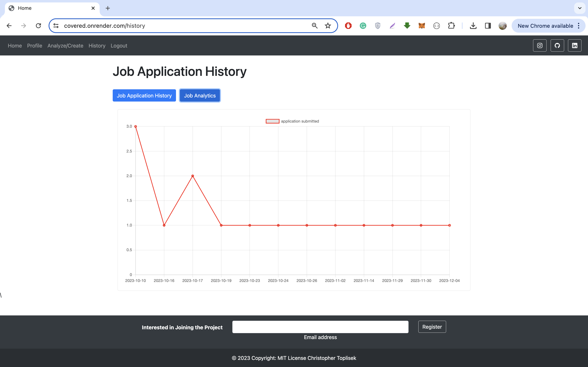Open the Profile nav item
This screenshot has width=588, height=367.
(35, 46)
